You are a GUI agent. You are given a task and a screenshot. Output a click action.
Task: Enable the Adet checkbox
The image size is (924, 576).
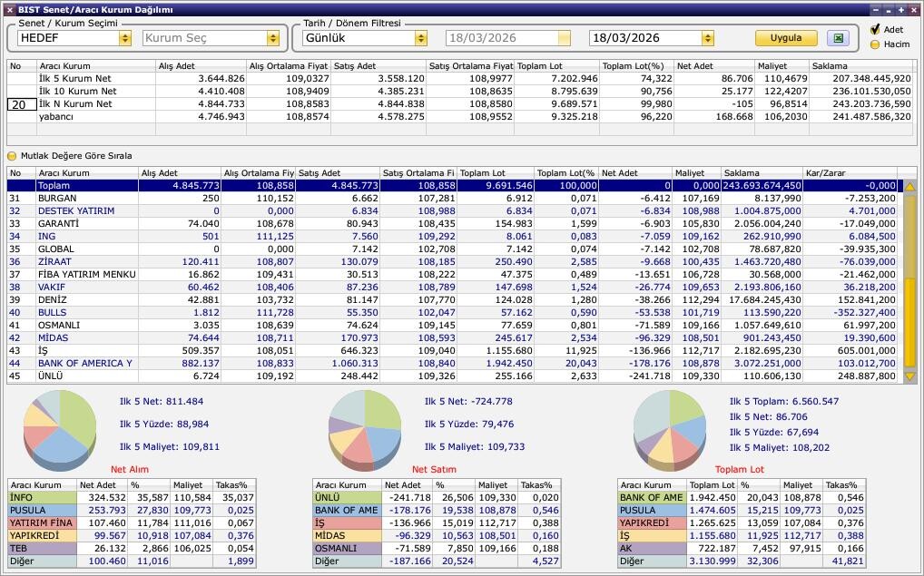coord(875,30)
